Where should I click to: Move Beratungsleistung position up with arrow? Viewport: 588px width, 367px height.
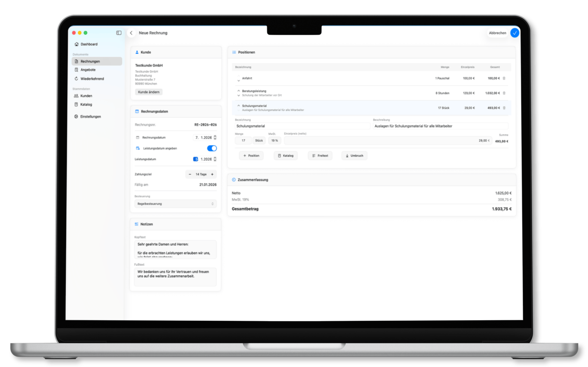[239, 91]
